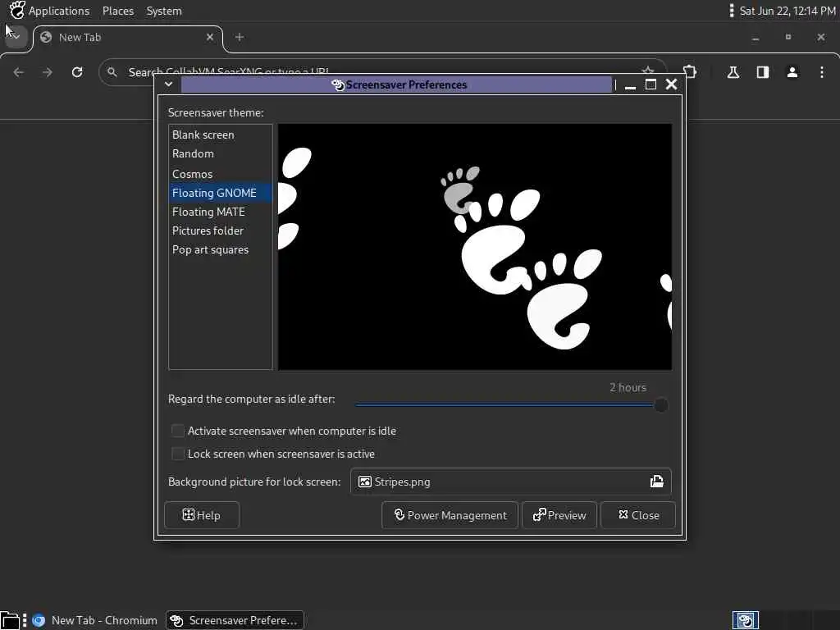The image size is (840, 630).
Task: Preview the selected screensaver
Action: click(559, 515)
